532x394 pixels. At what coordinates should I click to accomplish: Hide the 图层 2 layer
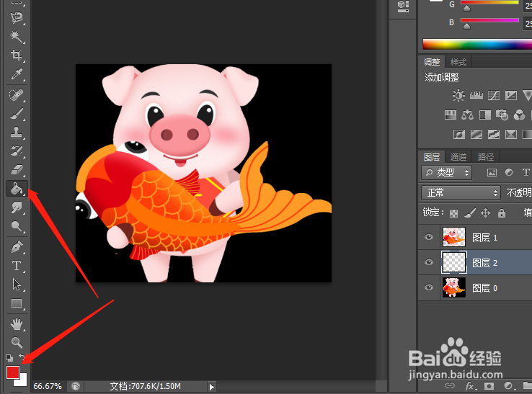click(429, 262)
